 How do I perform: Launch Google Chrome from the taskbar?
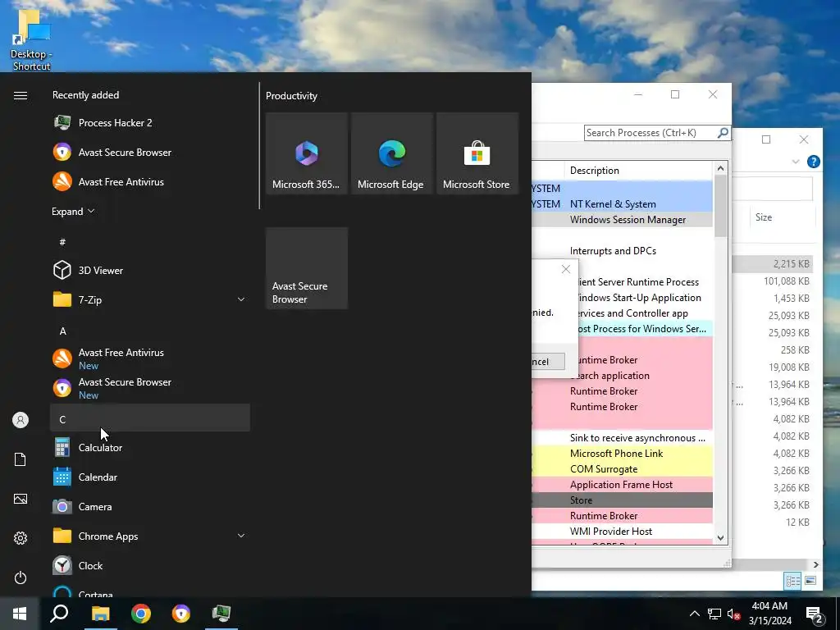(141, 614)
